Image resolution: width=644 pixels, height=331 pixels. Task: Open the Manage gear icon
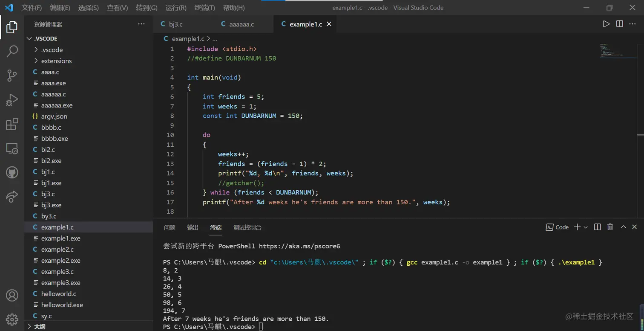point(12,319)
